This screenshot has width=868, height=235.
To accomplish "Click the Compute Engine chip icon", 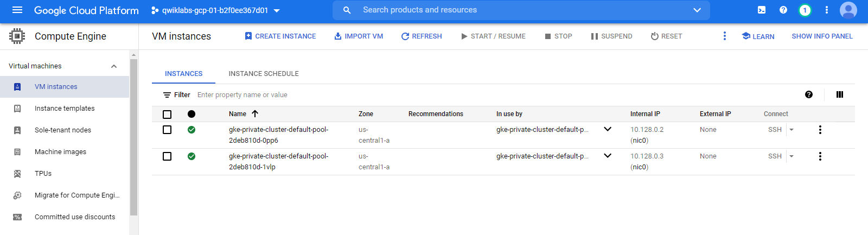I will point(17,36).
